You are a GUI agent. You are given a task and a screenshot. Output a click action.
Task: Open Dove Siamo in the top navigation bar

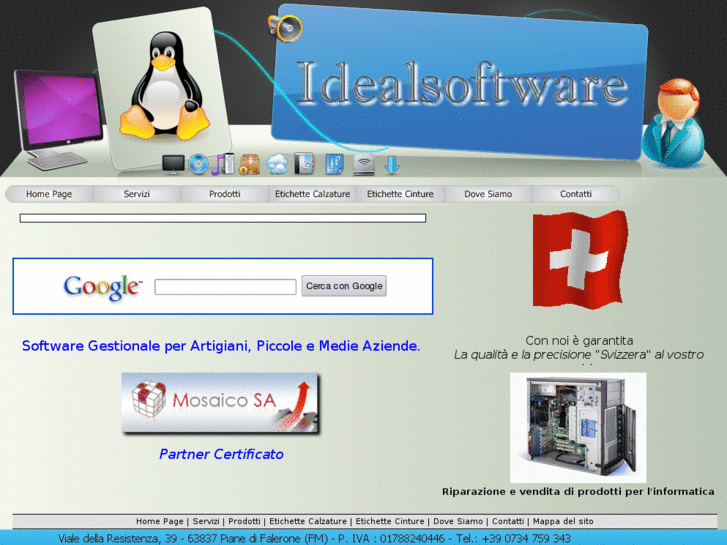tap(488, 194)
